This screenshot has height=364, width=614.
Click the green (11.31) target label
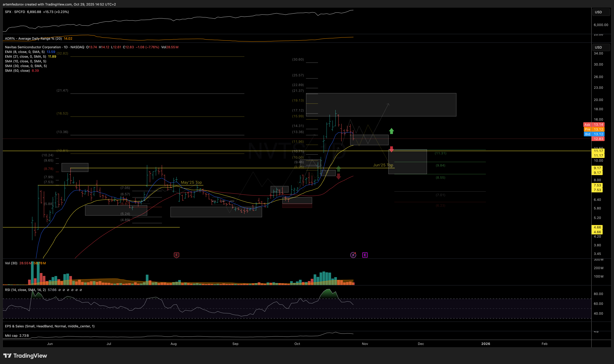pyautogui.click(x=440, y=153)
